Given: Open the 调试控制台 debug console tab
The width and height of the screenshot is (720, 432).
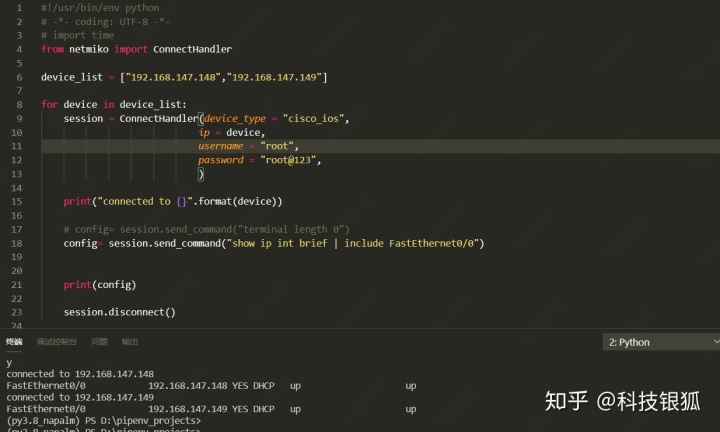Looking at the screenshot, I should pos(56,342).
